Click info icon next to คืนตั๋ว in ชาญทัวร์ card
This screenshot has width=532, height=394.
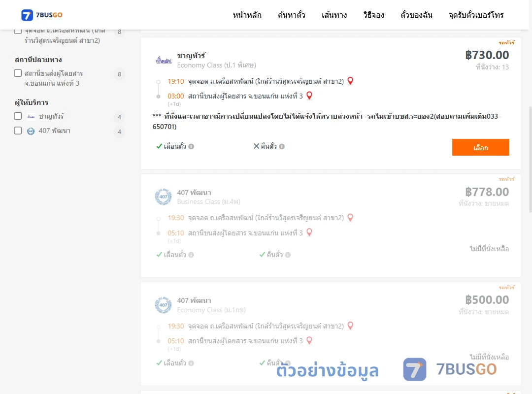point(282,147)
